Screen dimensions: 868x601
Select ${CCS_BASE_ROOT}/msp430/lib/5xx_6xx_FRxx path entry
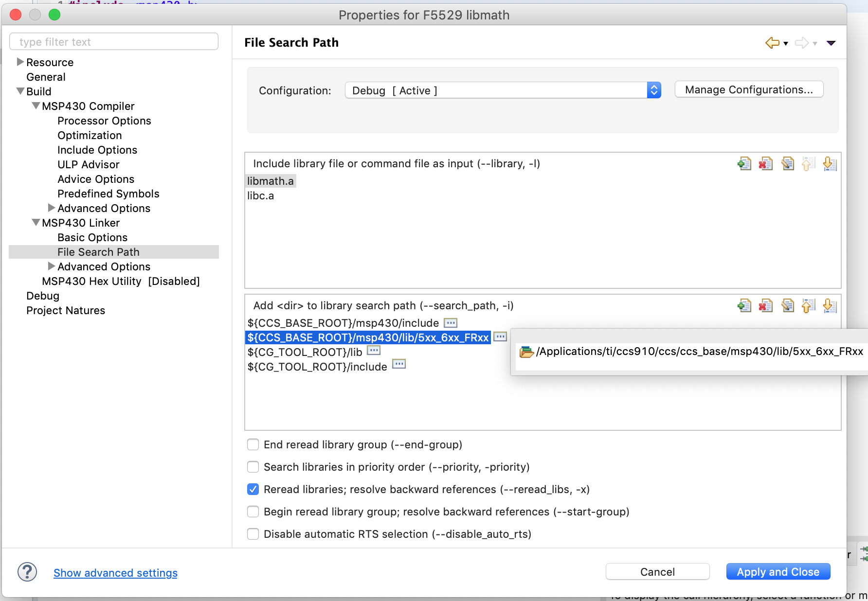[x=368, y=337]
